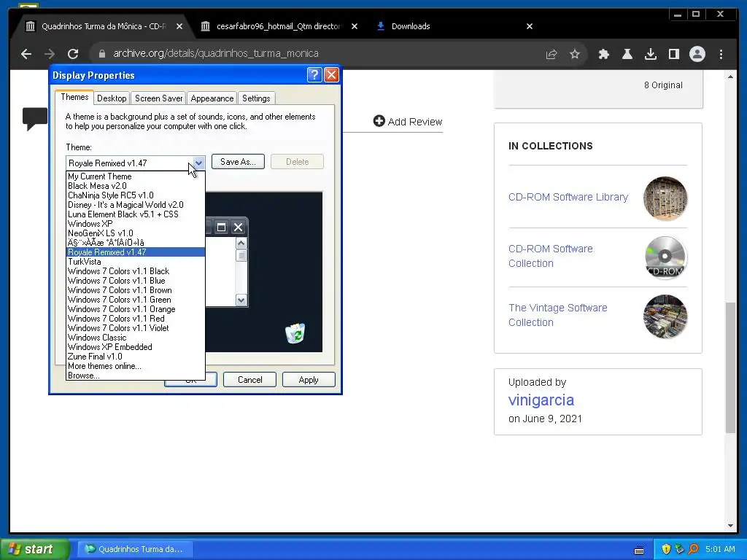747x560 pixels.
Task: Choose Windows 7 Colors v1.1 Black
Action: pos(135,271)
